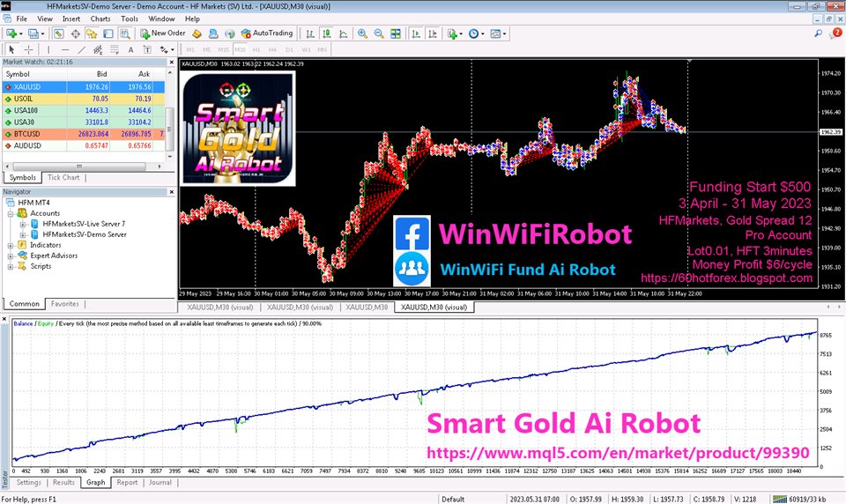This screenshot has width=846, height=504.
Task: Open the New Chart toolbar icon
Action: (11, 33)
